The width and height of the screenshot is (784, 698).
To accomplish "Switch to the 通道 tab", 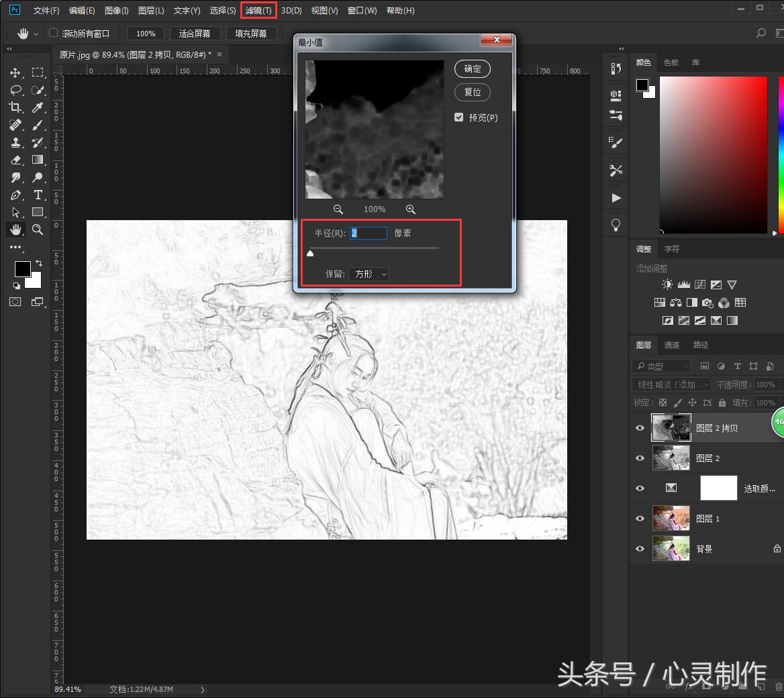I will click(671, 344).
